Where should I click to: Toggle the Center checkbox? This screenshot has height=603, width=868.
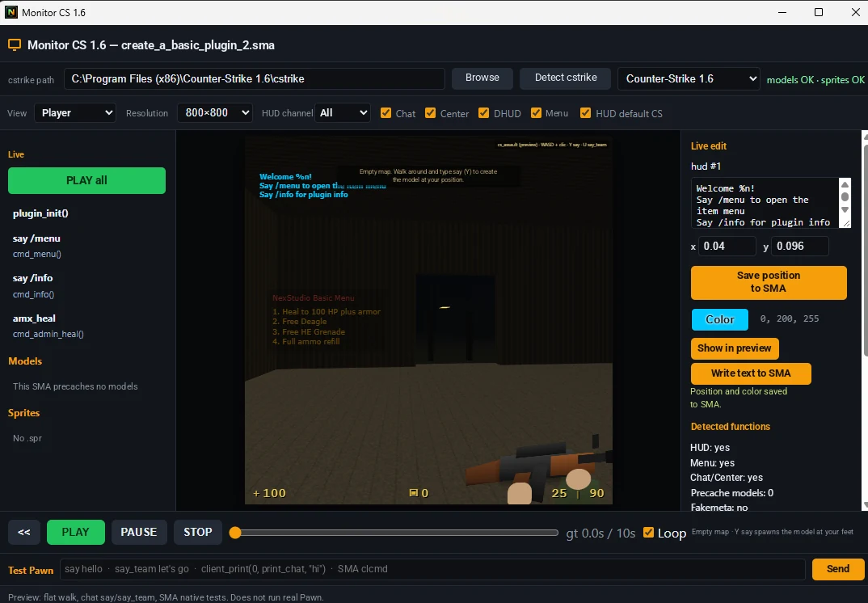(430, 113)
